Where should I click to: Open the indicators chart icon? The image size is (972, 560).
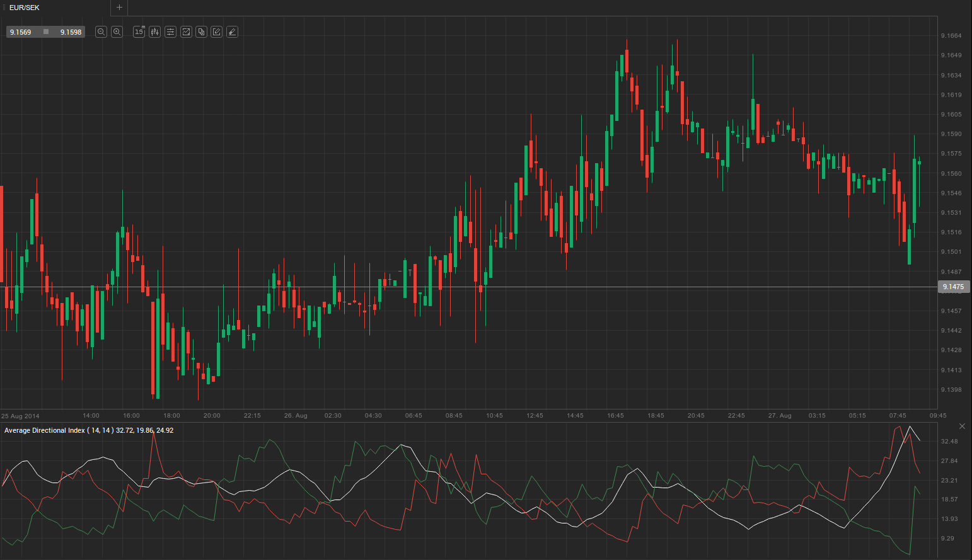(186, 32)
